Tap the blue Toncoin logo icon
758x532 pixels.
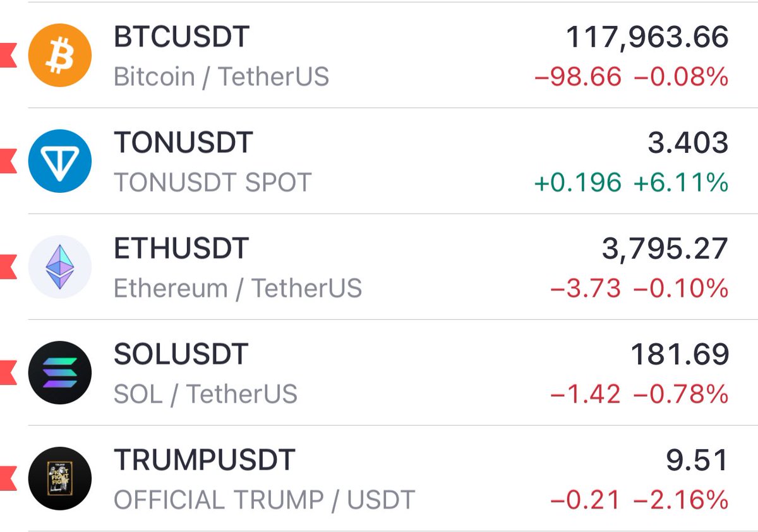[60, 160]
